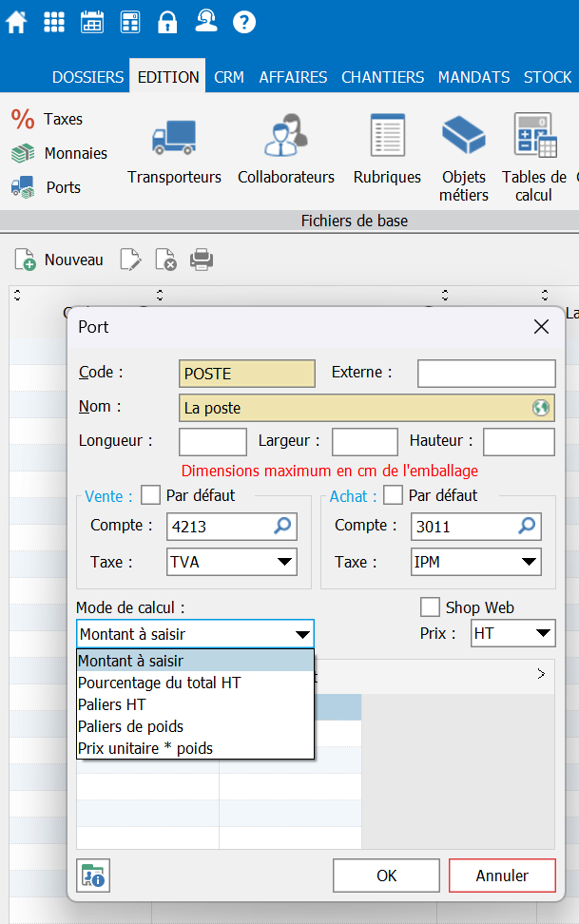Enable Vente Par défaut checkbox
Image resolution: width=579 pixels, height=924 pixels.
tap(151, 495)
